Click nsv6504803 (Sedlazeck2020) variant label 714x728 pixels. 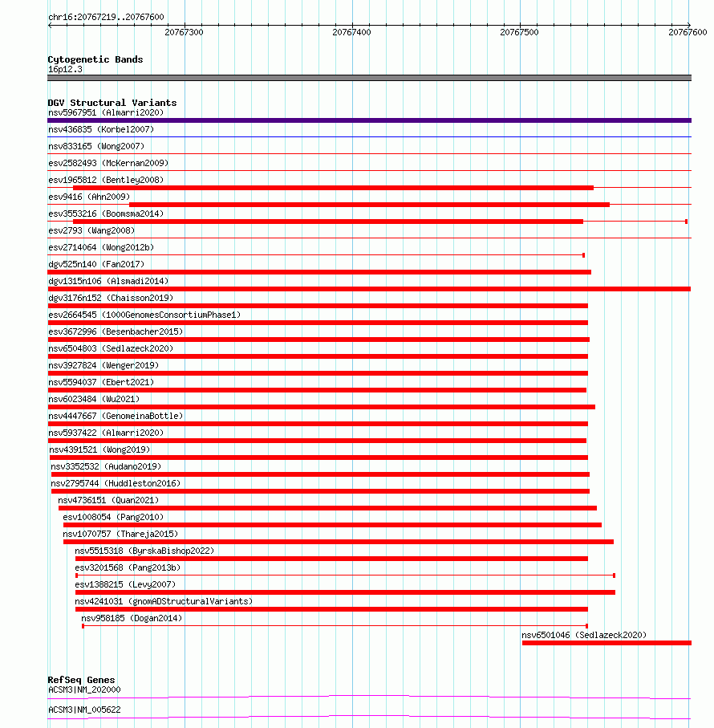tap(111, 348)
